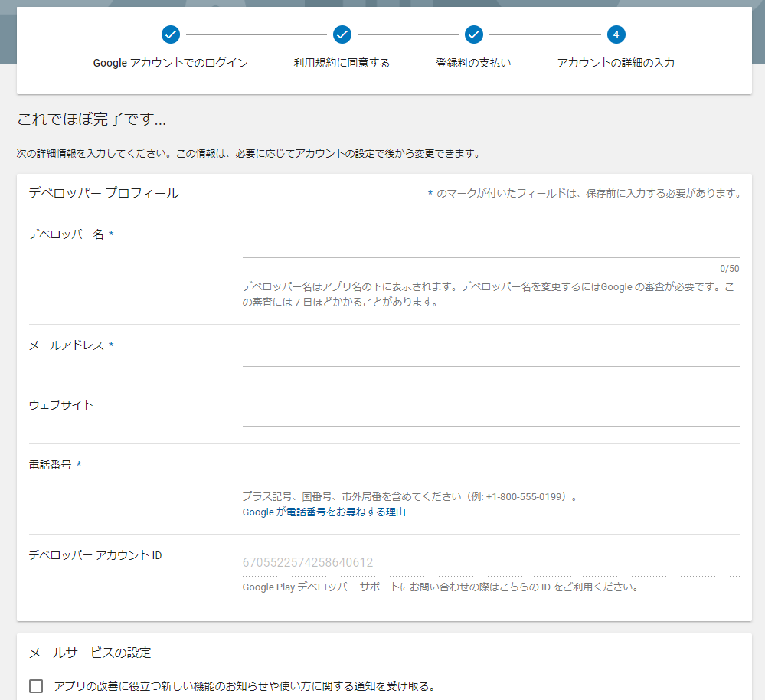The image size is (765, 700).
Task: Click into the メールアドレス text field
Action: (490, 356)
